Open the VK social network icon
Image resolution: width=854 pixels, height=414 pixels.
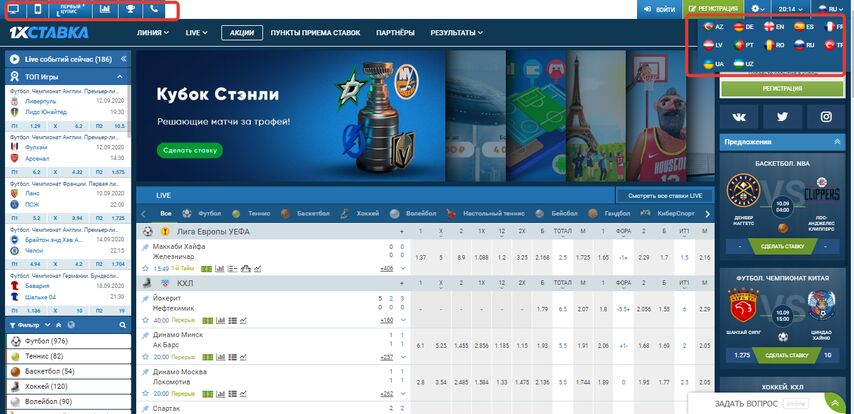[x=739, y=117]
